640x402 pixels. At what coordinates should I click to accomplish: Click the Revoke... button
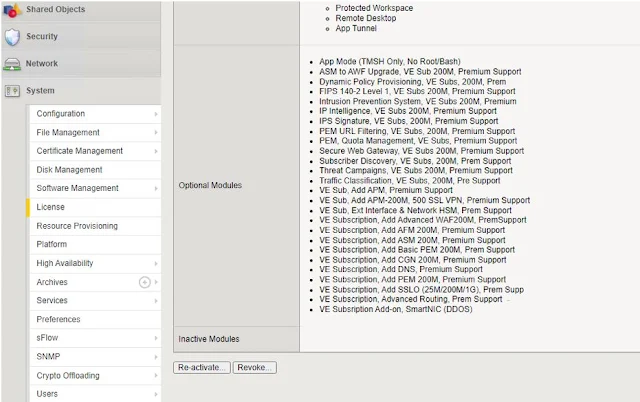click(256, 368)
